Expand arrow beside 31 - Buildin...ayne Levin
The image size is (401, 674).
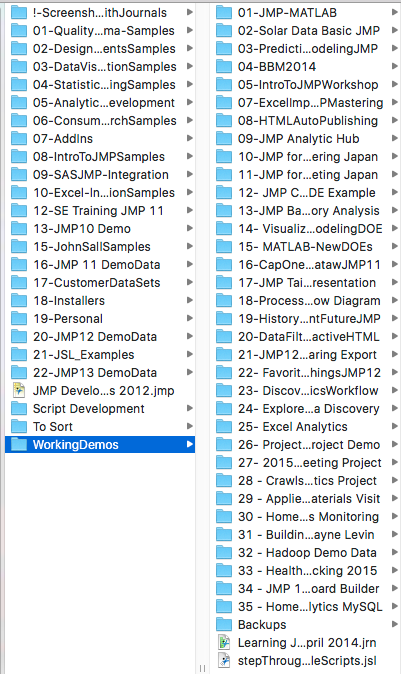[x=395, y=534]
